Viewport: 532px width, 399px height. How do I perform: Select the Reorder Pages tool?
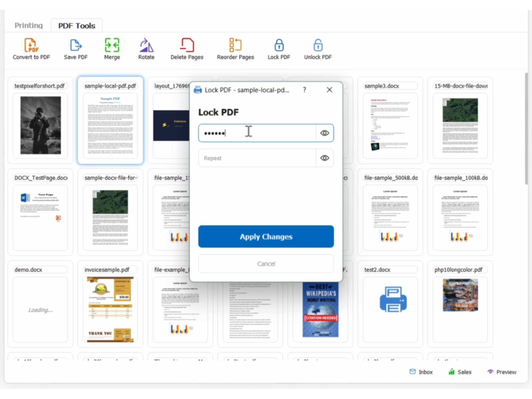235,49
